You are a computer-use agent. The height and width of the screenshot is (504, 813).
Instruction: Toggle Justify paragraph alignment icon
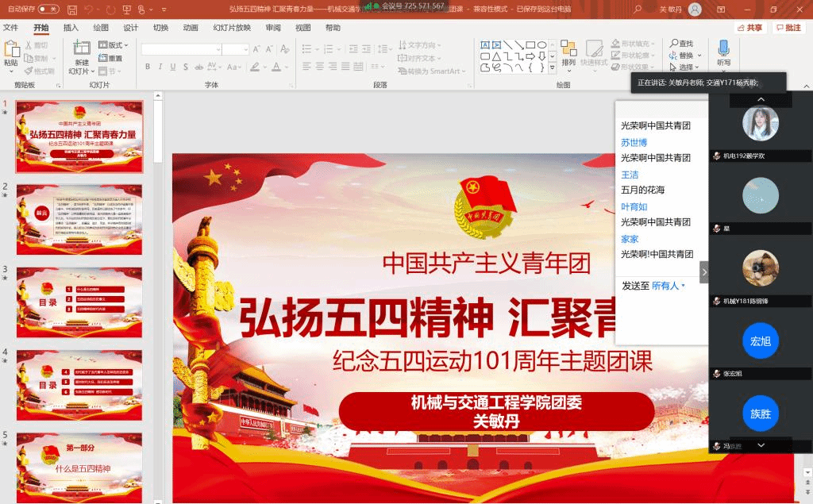345,67
